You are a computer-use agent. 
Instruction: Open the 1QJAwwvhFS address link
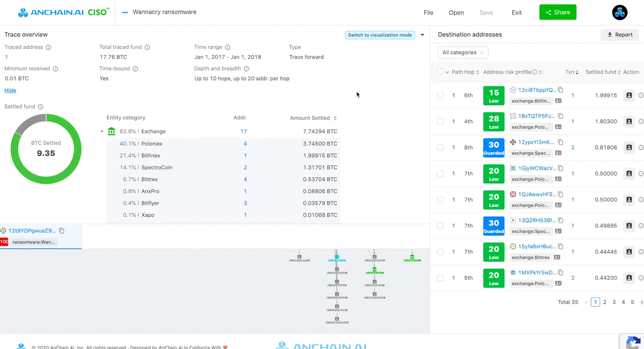[x=537, y=194]
